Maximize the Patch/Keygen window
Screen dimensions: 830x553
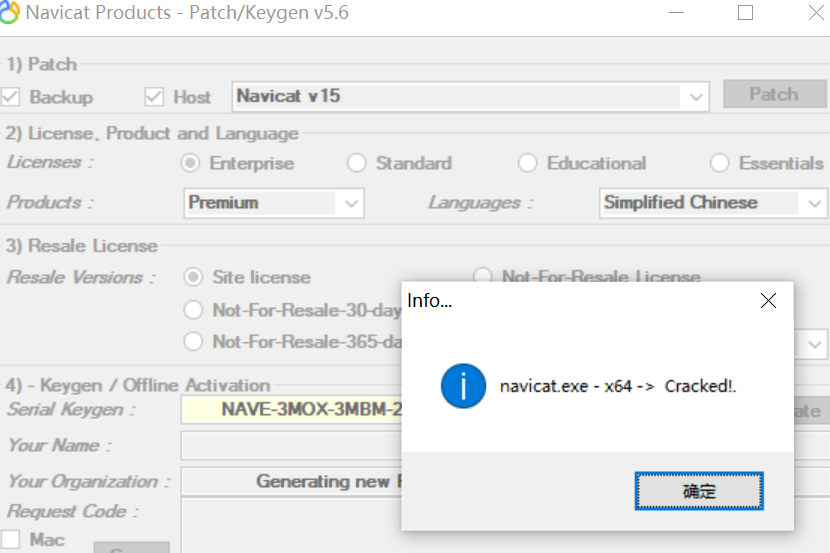pyautogui.click(x=745, y=13)
